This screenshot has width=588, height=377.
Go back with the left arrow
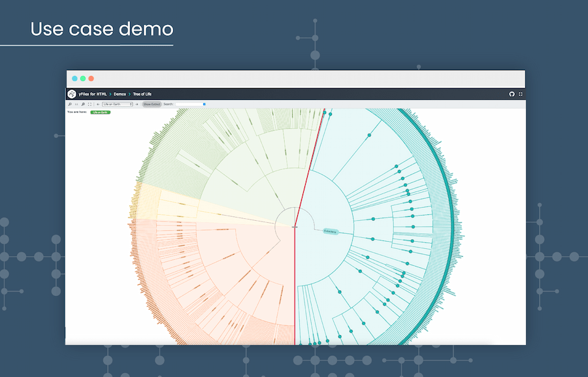97,104
